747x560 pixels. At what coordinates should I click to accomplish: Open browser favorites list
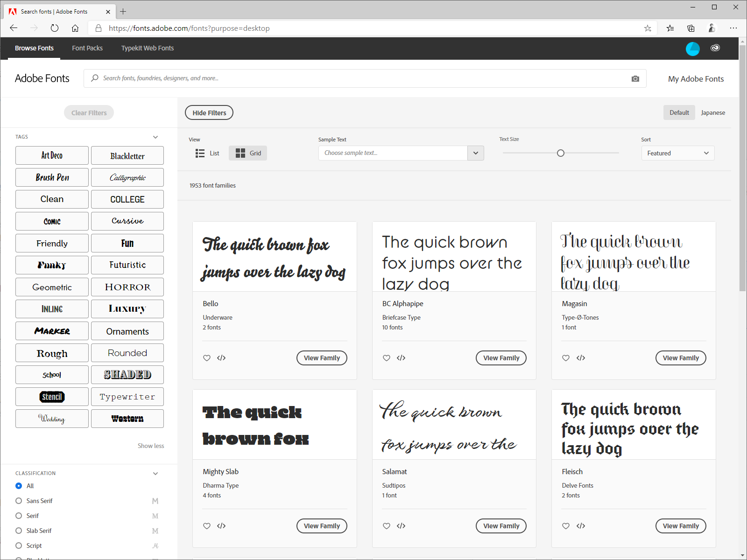(x=670, y=28)
